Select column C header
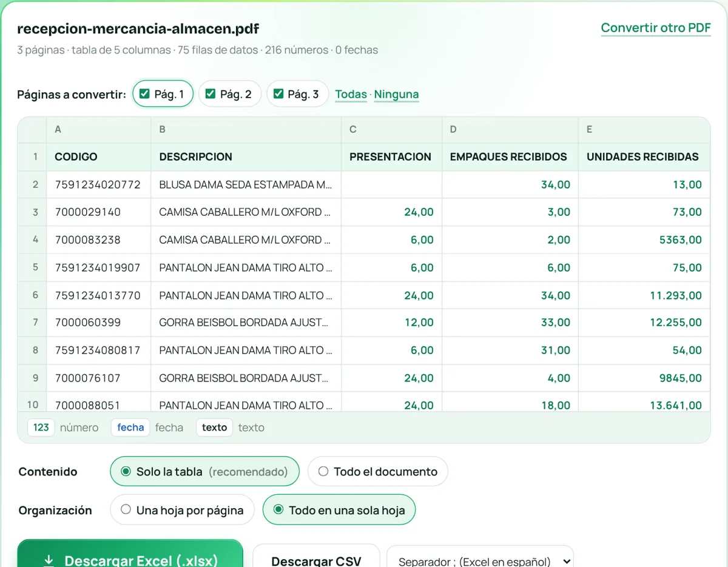728x567 pixels. click(392, 130)
